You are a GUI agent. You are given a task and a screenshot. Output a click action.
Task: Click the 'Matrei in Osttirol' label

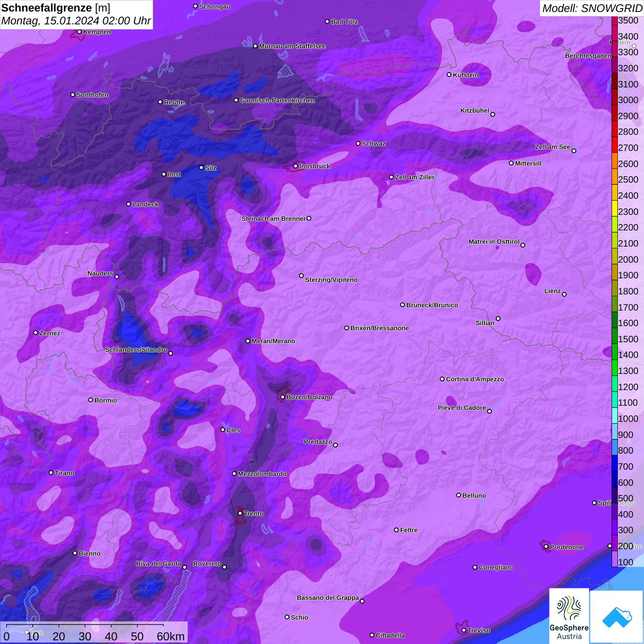[x=494, y=241]
